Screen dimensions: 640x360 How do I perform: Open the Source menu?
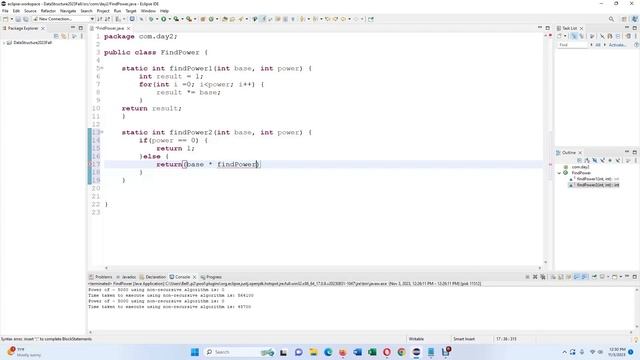pyautogui.click(x=30, y=11)
